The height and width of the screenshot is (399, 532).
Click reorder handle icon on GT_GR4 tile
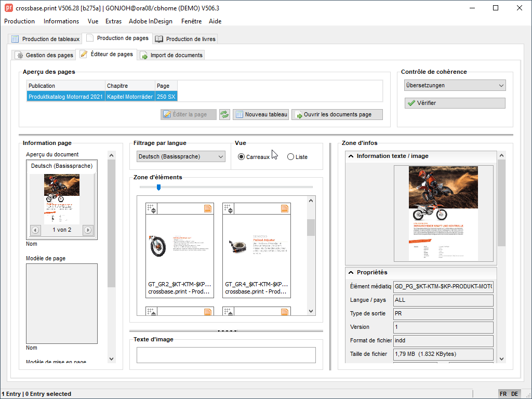pyautogui.click(x=229, y=209)
